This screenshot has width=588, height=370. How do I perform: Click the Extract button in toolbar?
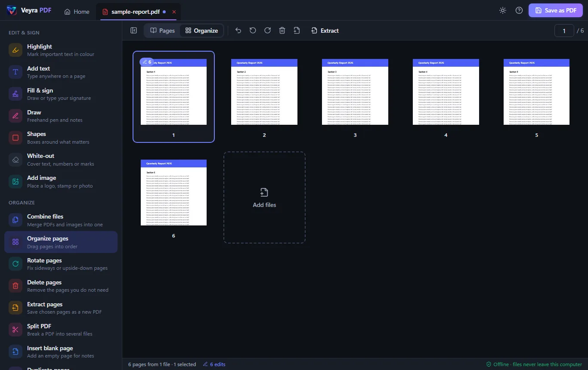(325, 31)
